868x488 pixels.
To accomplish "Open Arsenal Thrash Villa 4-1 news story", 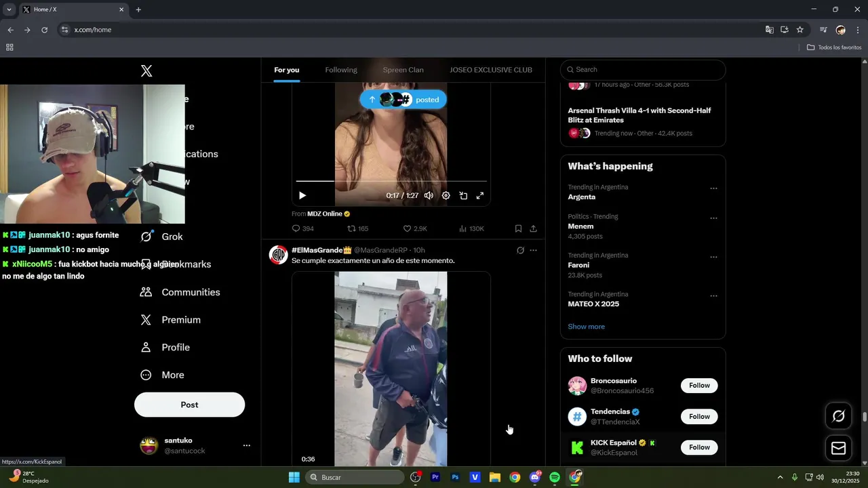I will pos(639,115).
